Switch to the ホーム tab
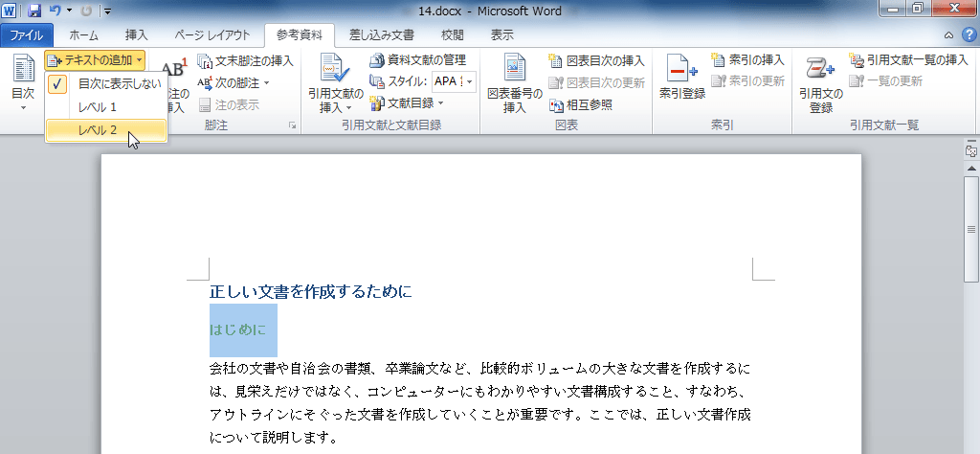The height and width of the screenshot is (454, 980). tap(83, 35)
